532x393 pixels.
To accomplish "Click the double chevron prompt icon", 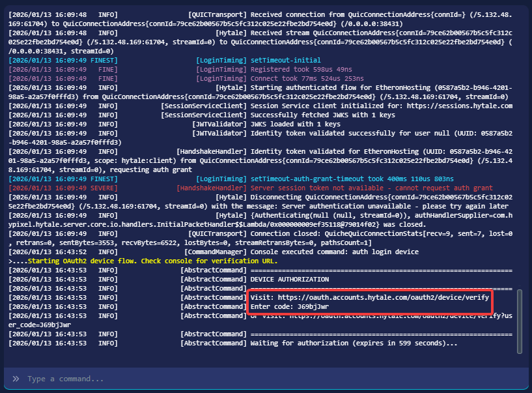I will [x=16, y=379].
